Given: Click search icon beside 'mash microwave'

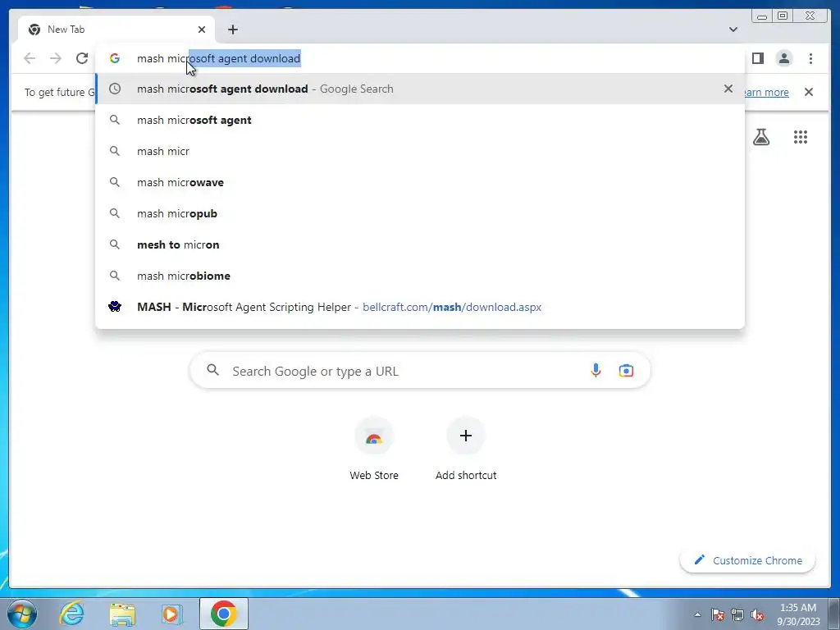Looking at the screenshot, I should tap(115, 182).
